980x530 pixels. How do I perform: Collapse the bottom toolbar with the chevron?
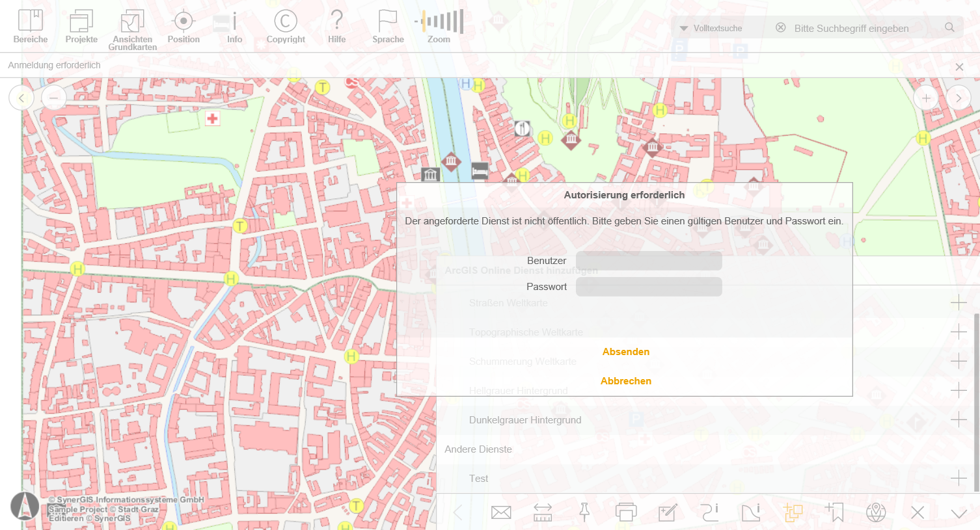pos(959,512)
